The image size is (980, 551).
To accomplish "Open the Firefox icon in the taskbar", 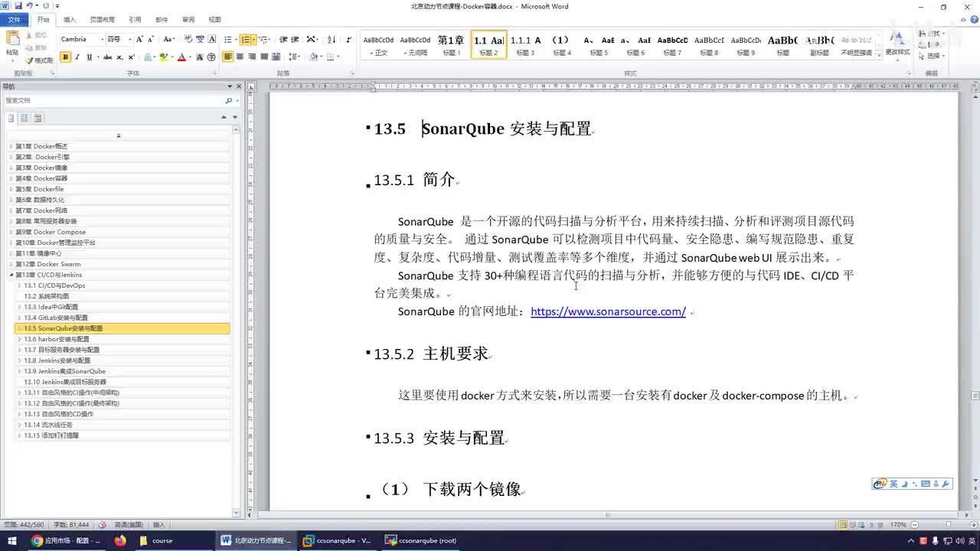I will tap(120, 540).
